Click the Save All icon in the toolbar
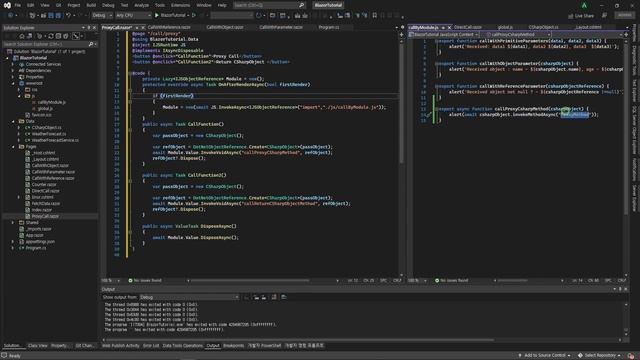Image resolution: width=640 pixels, height=360 pixels. (x=58, y=15)
